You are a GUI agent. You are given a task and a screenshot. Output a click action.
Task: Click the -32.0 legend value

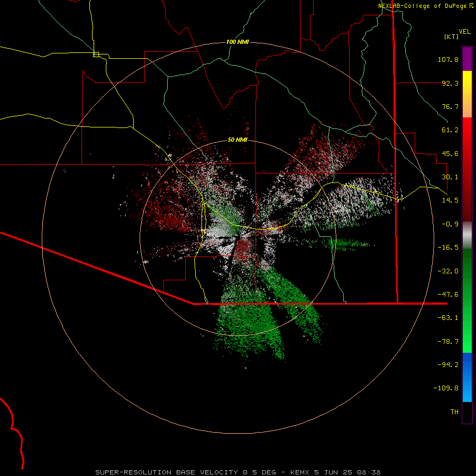click(x=448, y=271)
